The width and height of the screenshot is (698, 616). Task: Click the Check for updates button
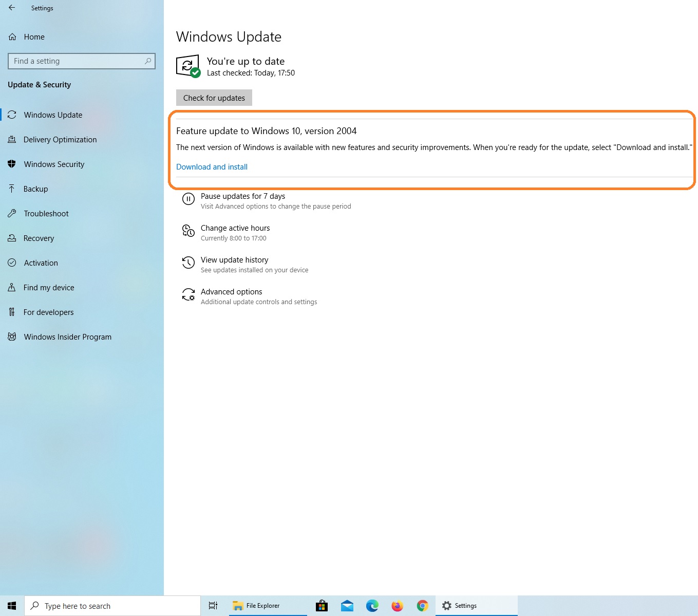pyautogui.click(x=214, y=98)
